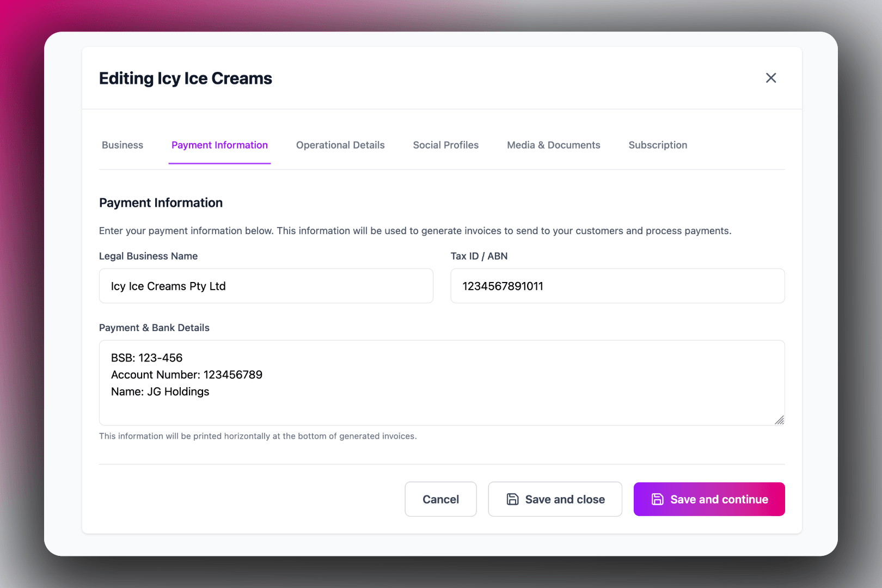Click the save icon inside Save and continue

point(658,499)
